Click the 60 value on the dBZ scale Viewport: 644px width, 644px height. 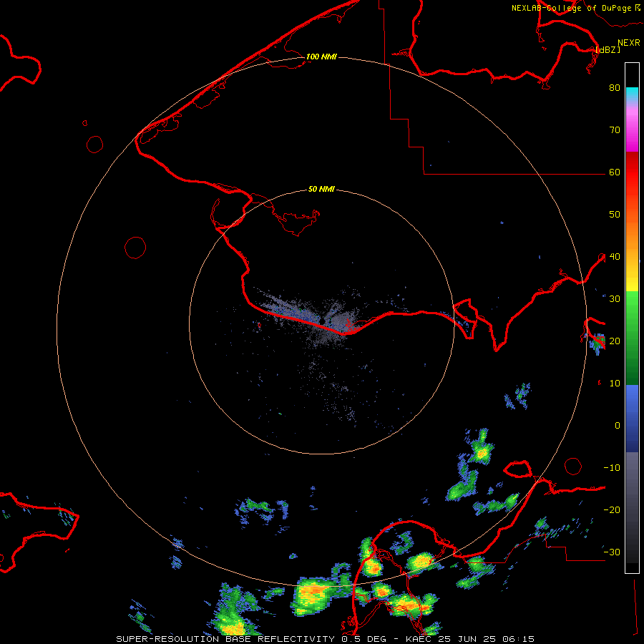tap(615, 172)
